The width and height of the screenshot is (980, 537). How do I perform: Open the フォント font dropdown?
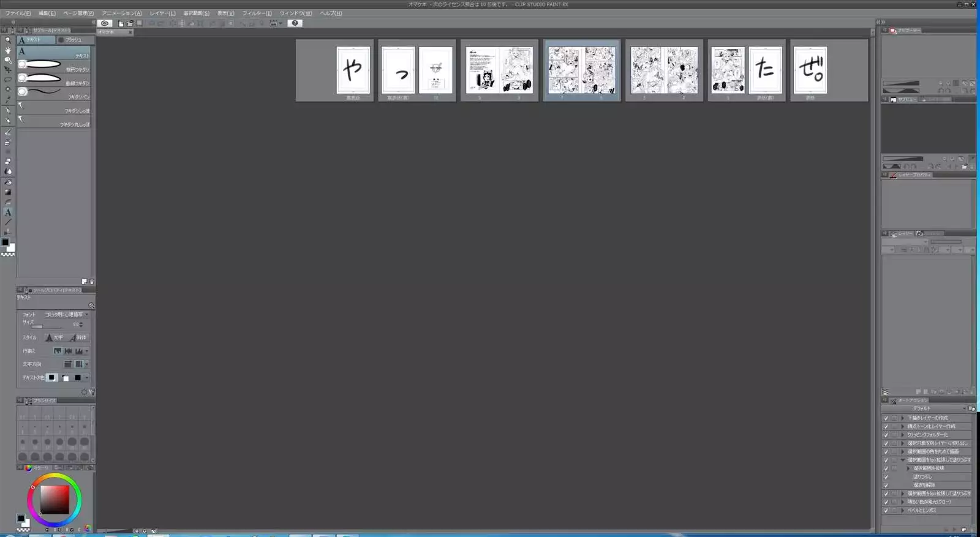[x=66, y=315]
